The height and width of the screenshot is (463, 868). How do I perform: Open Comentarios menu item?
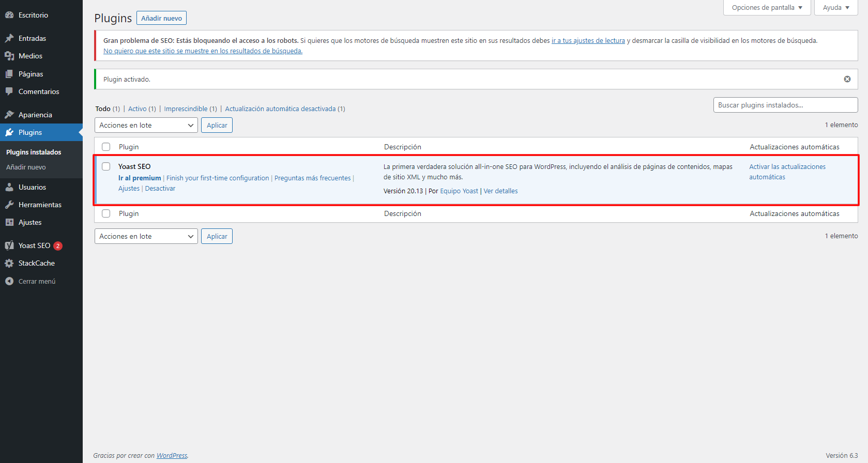(x=41, y=91)
